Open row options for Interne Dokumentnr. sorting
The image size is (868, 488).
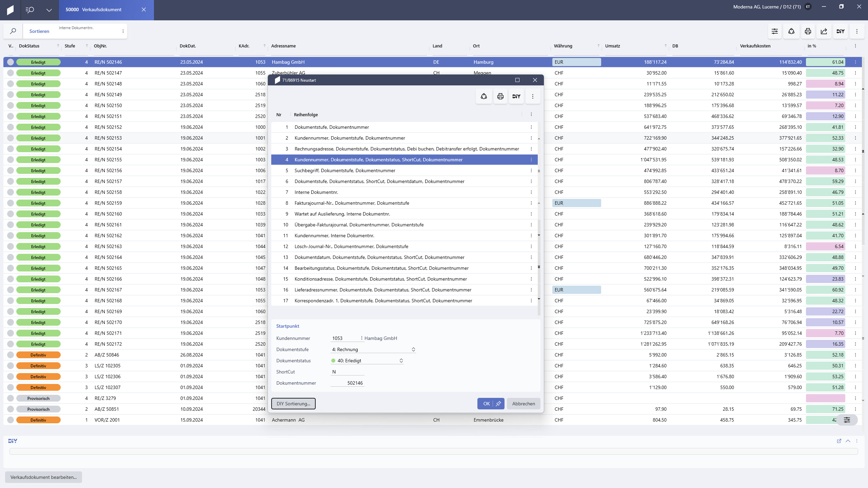click(x=531, y=192)
